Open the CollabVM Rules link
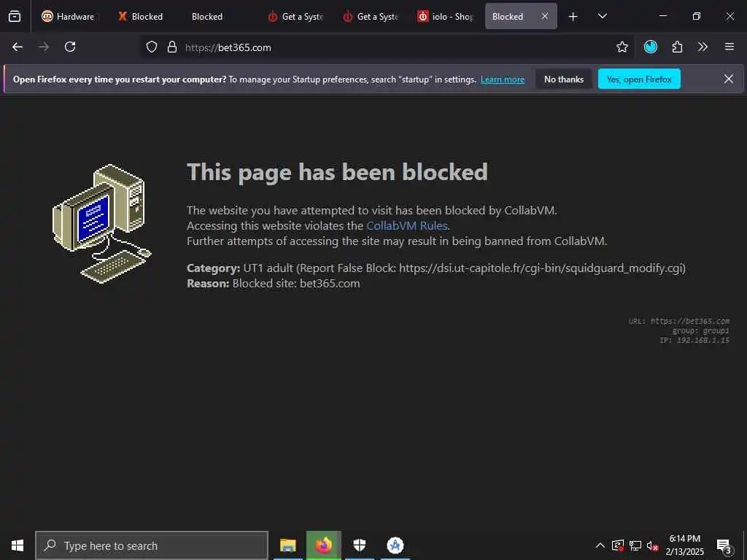Image resolution: width=747 pixels, height=560 pixels. pyautogui.click(x=407, y=226)
